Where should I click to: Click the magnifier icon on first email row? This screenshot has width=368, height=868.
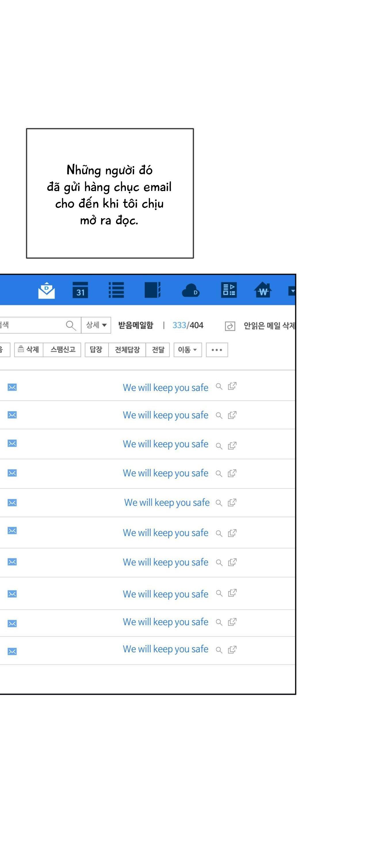[x=219, y=387]
